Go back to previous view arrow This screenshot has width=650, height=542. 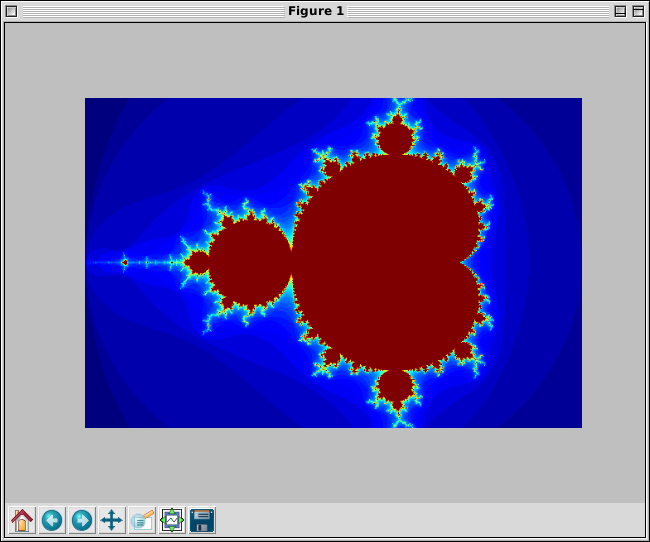click(52, 520)
